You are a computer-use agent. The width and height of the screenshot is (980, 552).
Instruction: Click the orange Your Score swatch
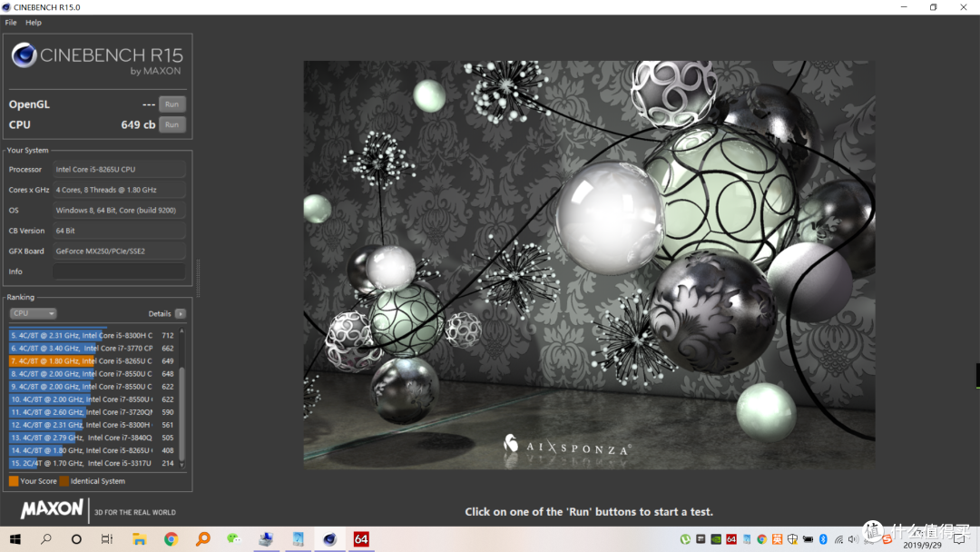(13, 481)
